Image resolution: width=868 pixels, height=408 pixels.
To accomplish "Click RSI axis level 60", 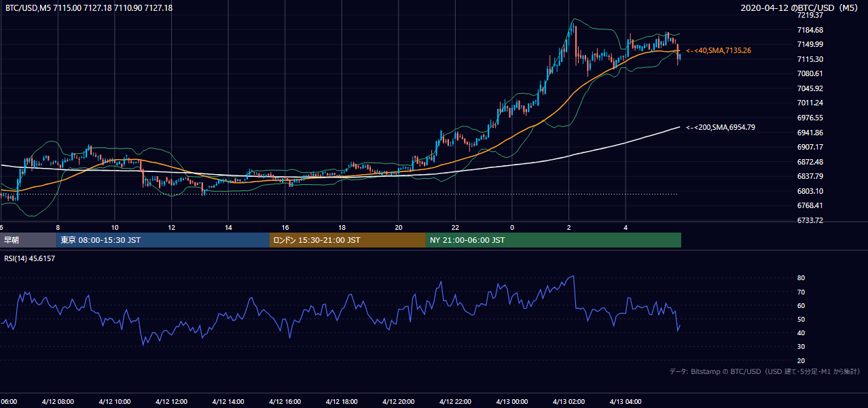I will point(801,305).
